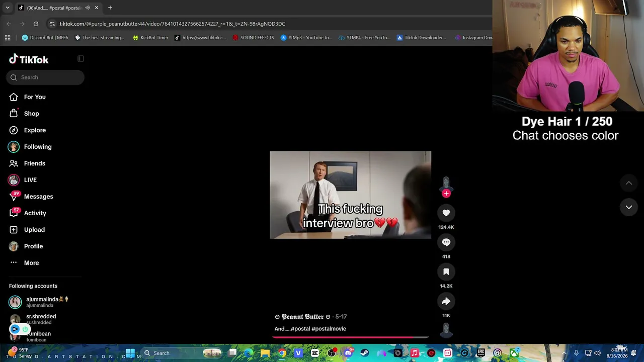Image resolution: width=644 pixels, height=362 pixels.
Task: Click the #postalmovie hashtag
Action: tap(329, 329)
